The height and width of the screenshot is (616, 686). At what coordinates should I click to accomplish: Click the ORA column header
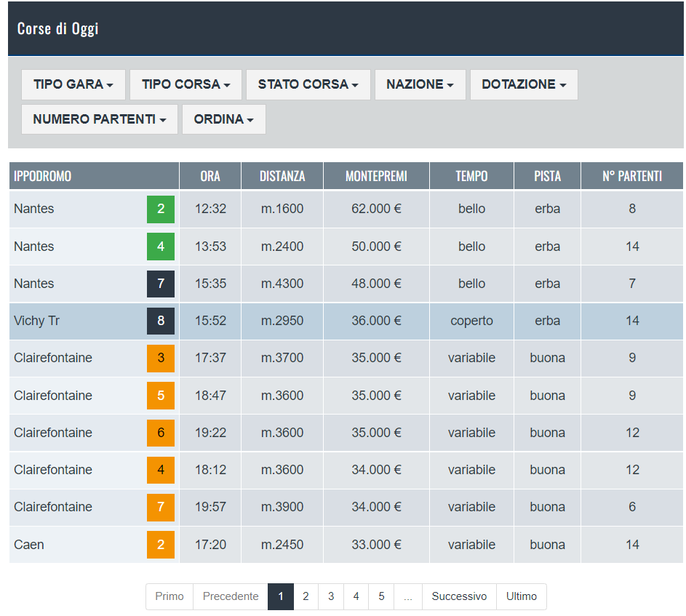[210, 176]
